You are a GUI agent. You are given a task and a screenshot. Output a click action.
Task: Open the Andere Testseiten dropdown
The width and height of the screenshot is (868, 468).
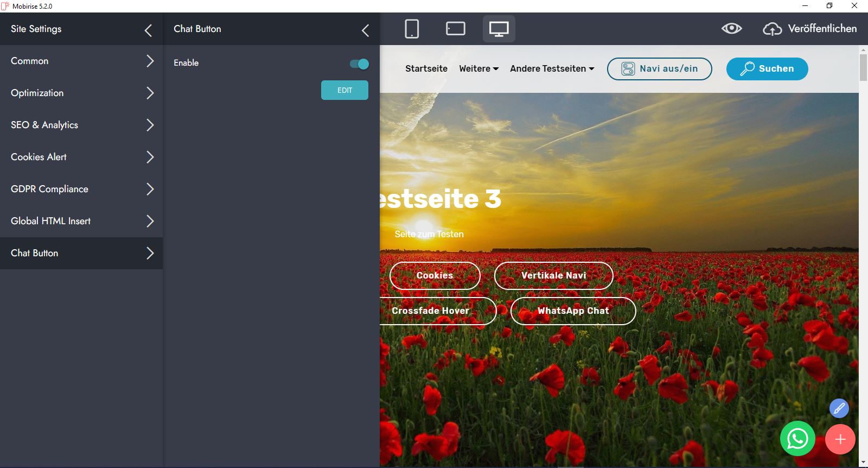[x=552, y=69]
